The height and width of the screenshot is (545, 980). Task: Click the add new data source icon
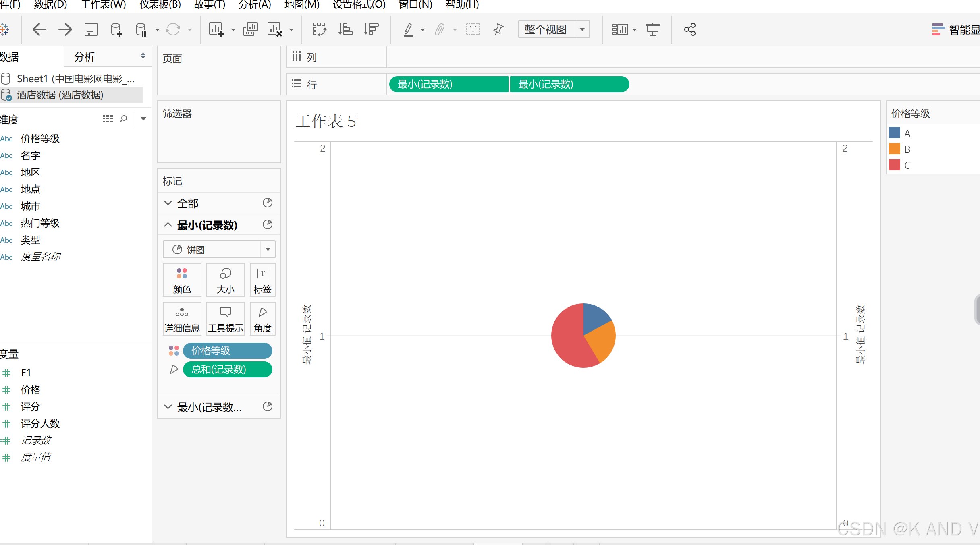coord(116,29)
